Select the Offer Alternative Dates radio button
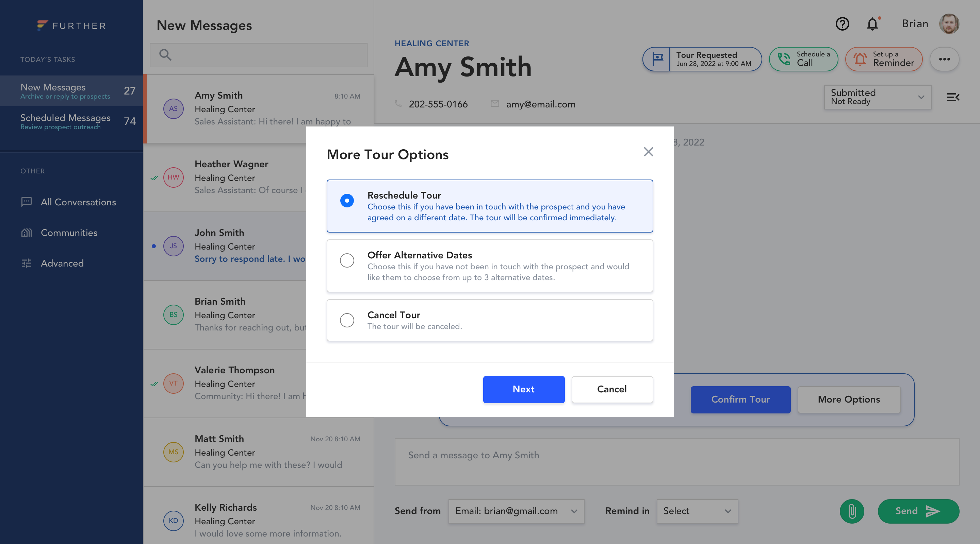The height and width of the screenshot is (544, 980). (x=347, y=260)
